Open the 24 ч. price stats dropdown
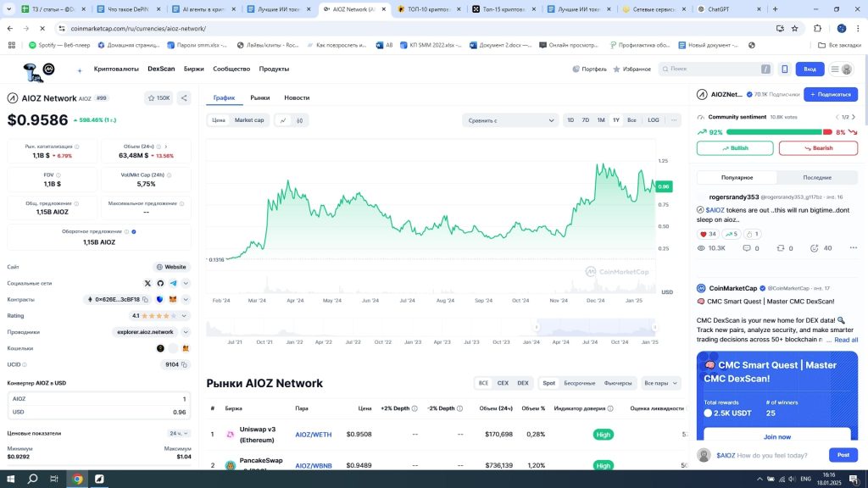The image size is (868, 488). point(178,433)
